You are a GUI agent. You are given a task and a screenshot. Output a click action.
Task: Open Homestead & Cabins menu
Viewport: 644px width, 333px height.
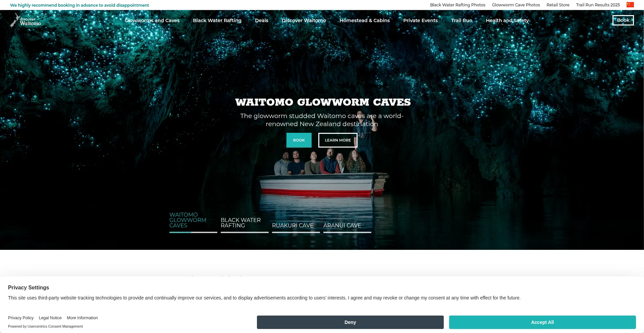365,20
